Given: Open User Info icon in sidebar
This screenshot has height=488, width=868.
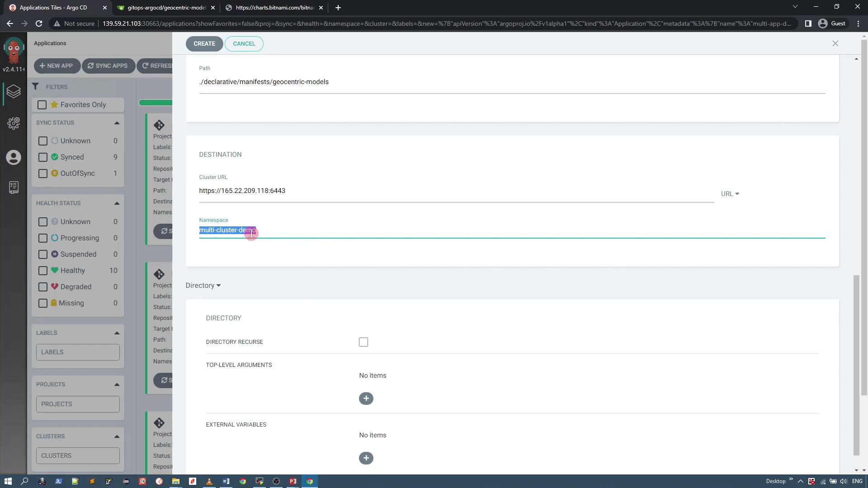Looking at the screenshot, I should pos(14,157).
